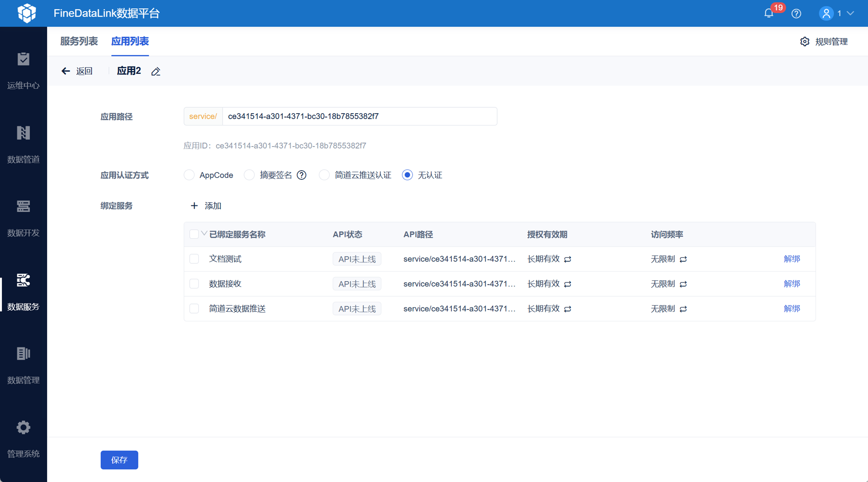
Task: Select the AppCode authentication option
Action: 189,175
